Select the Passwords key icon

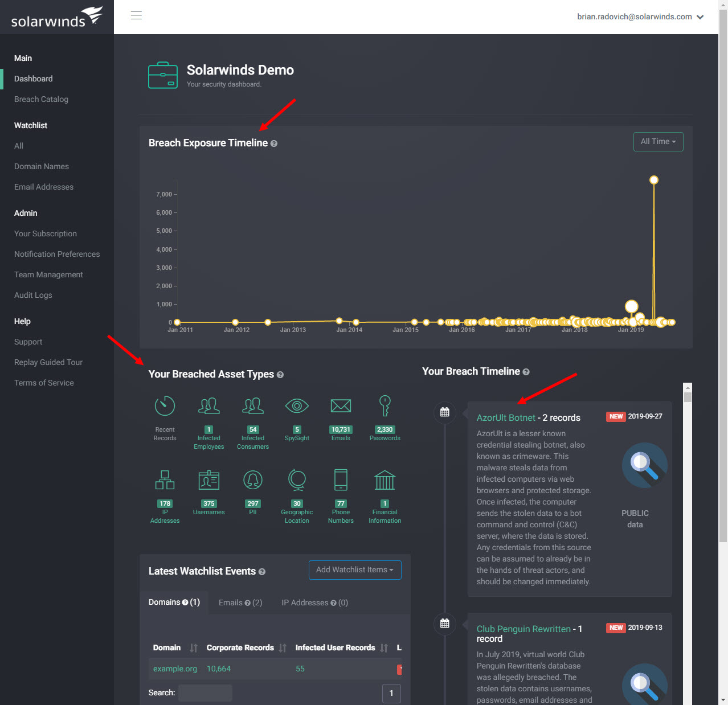pyautogui.click(x=385, y=406)
